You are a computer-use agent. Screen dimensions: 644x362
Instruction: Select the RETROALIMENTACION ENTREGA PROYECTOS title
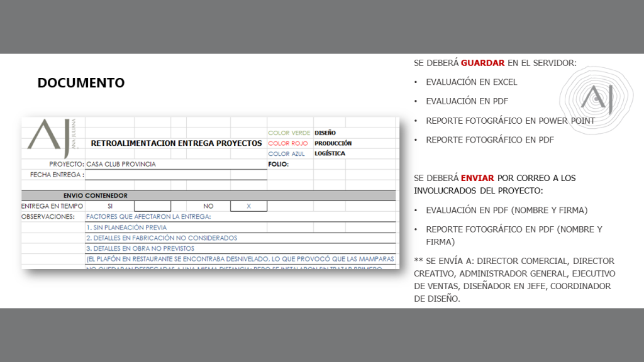pyautogui.click(x=176, y=143)
